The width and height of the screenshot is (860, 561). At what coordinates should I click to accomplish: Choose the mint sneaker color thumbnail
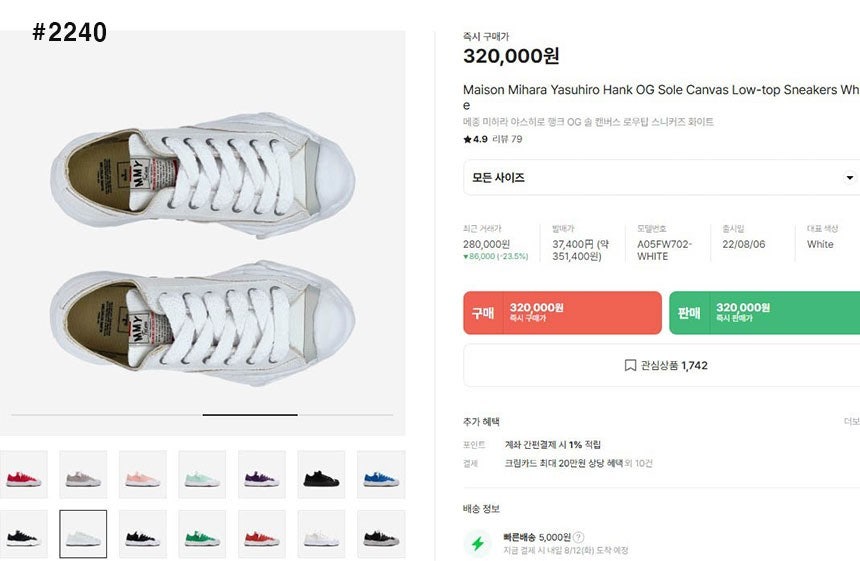[x=202, y=474]
